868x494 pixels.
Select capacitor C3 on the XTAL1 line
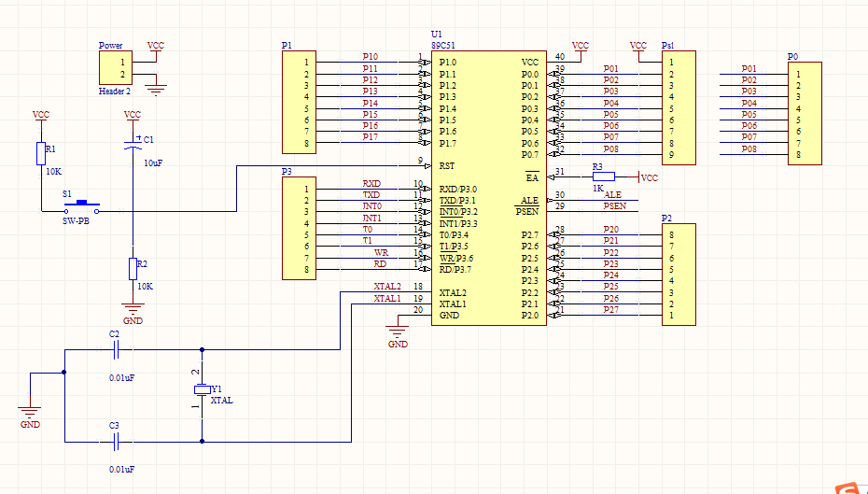(x=116, y=442)
